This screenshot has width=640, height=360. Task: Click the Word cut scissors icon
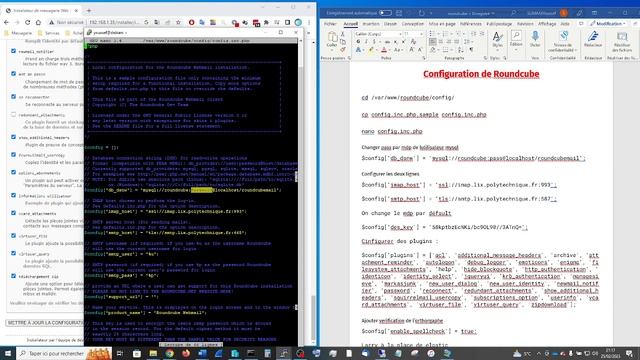(x=342, y=35)
